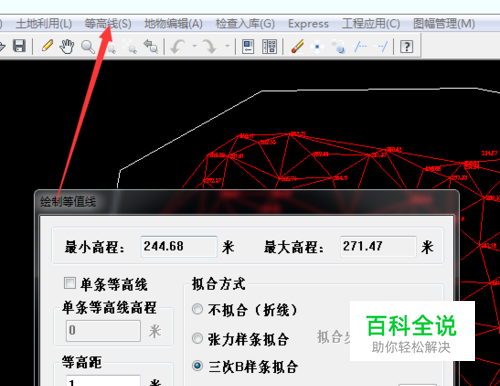This screenshot has height=386, width=500.
Task: Select the match properties brush icon
Action: (x=297, y=46)
